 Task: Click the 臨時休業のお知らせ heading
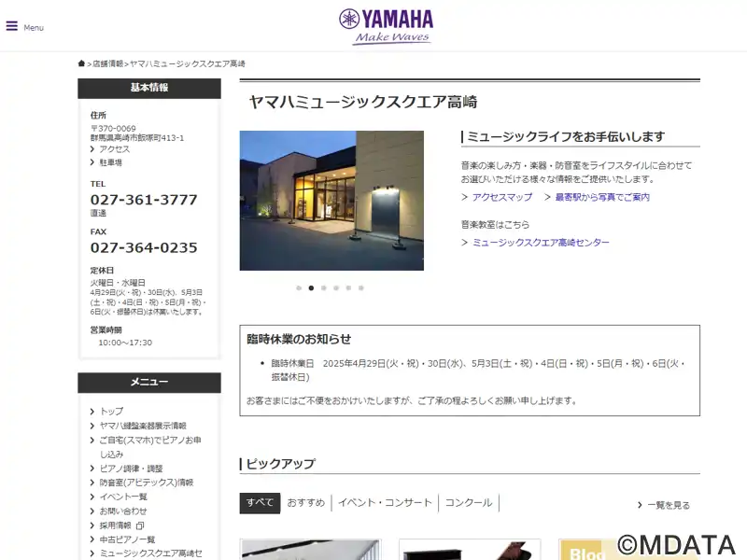299,339
